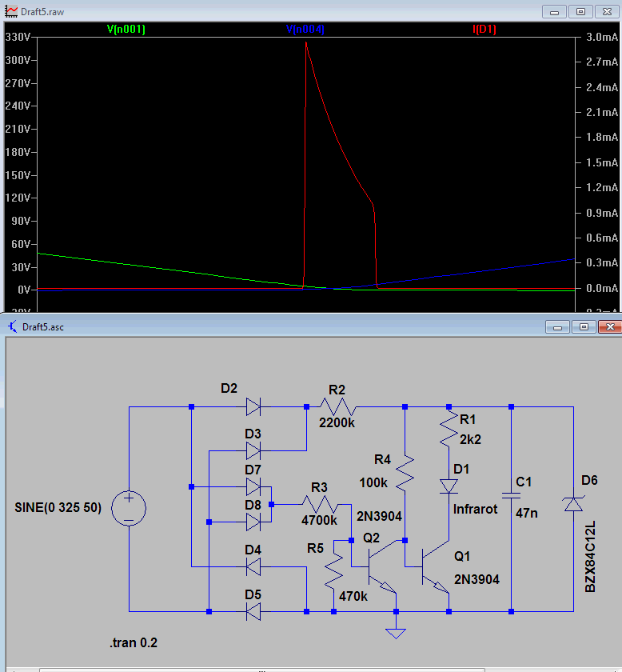Click the .tran 0.2 simulation directive
622x672 pixels.
(x=134, y=643)
